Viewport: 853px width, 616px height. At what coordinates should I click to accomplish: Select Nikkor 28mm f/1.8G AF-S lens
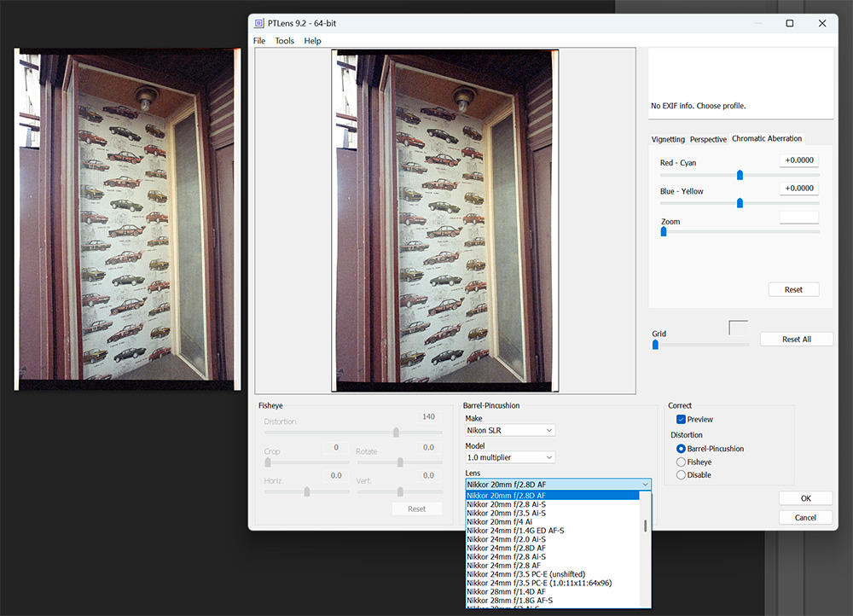552,601
